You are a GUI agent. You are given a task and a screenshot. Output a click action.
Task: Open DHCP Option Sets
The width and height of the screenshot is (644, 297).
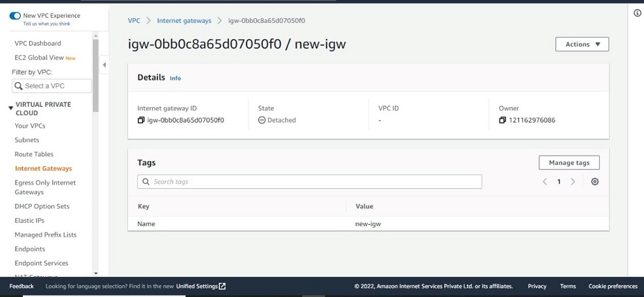[42, 206]
